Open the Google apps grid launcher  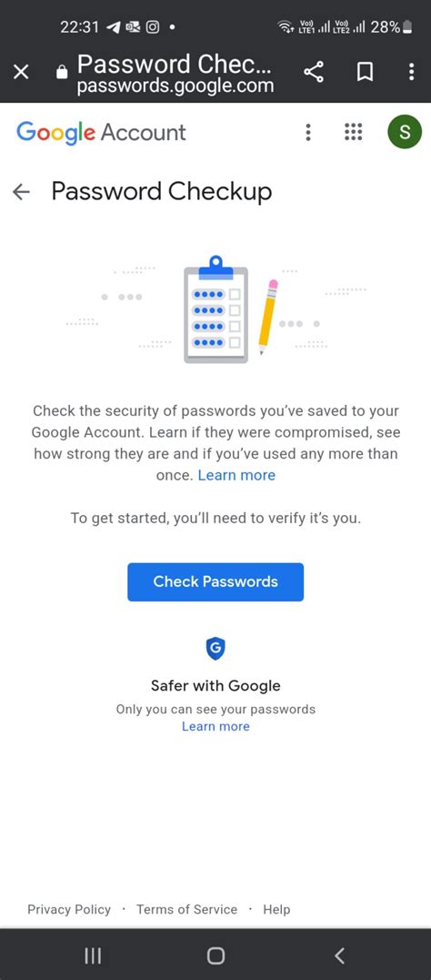(x=354, y=133)
